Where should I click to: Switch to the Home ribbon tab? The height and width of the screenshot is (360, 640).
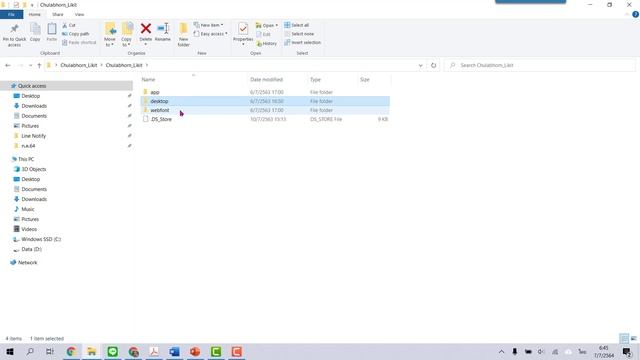pos(35,14)
